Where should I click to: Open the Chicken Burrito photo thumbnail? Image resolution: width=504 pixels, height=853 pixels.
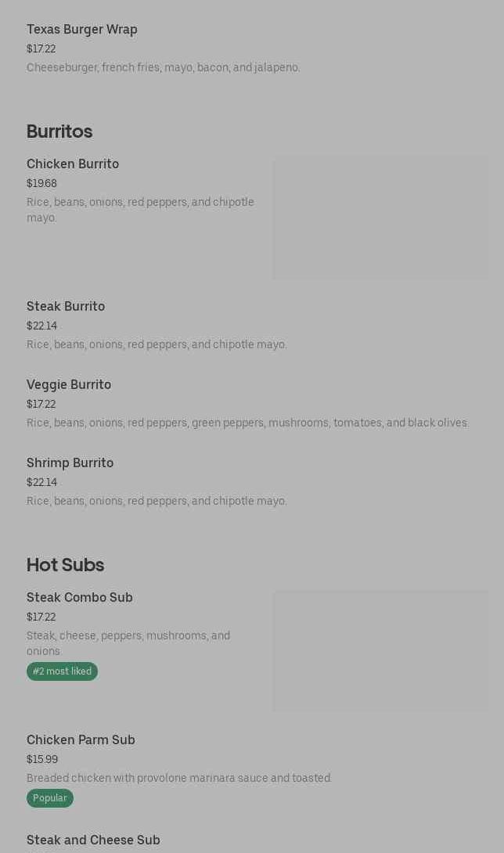[x=380, y=218]
